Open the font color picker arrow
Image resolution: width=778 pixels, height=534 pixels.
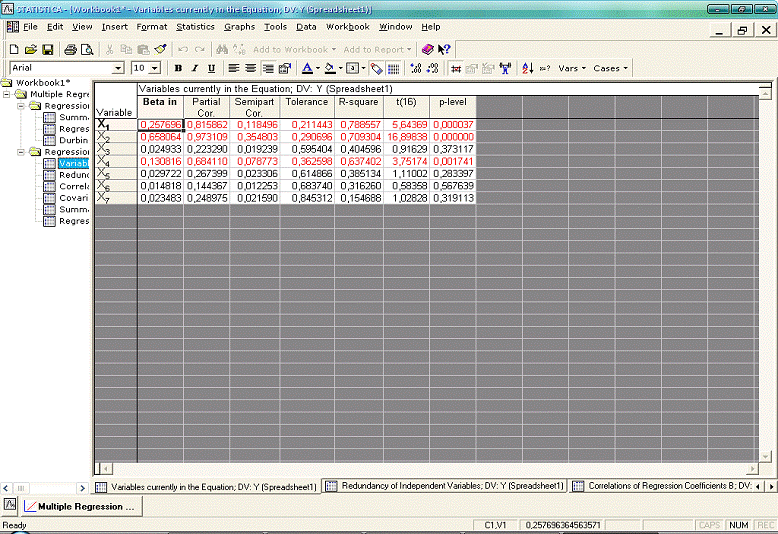(317, 69)
